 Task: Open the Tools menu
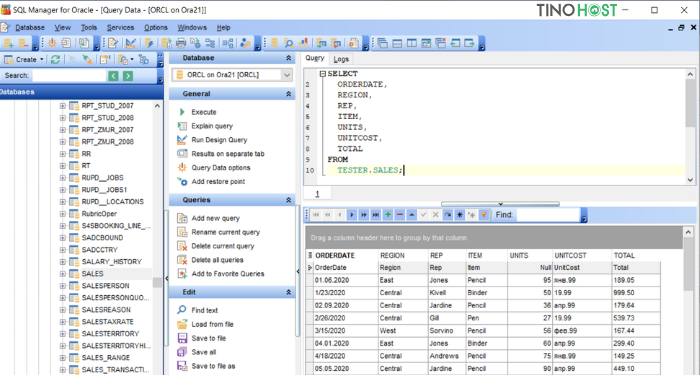[x=89, y=28]
